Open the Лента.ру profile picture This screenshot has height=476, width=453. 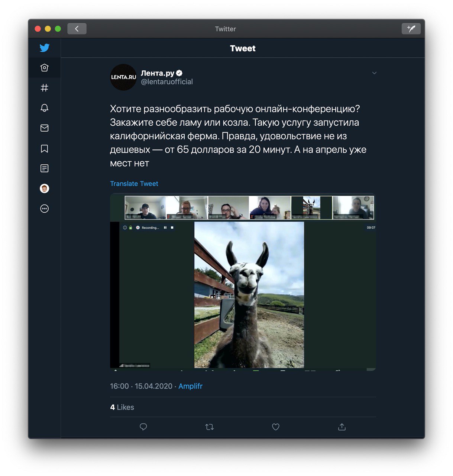123,77
